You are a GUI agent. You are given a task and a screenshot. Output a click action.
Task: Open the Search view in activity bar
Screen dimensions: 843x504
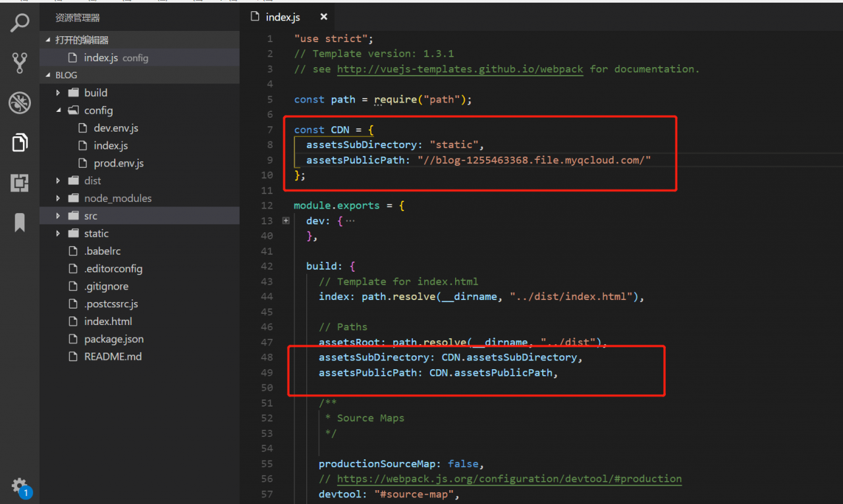(x=20, y=23)
